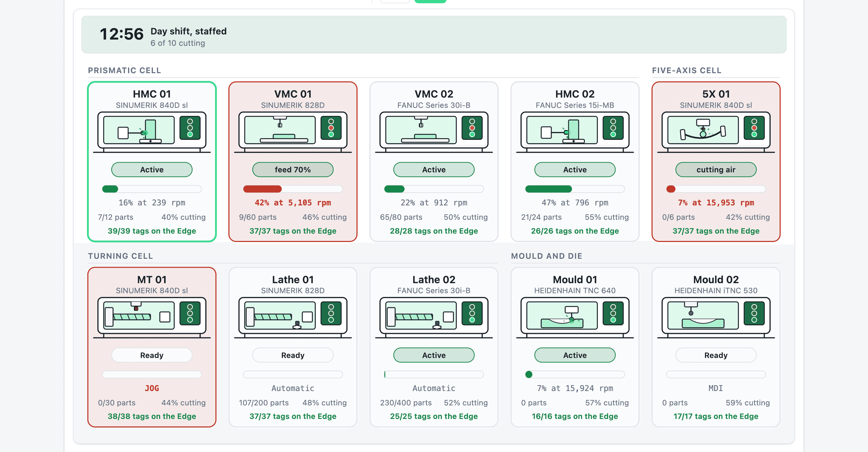This screenshot has height=452, width=868.
Task: Click the Active status pill on HMC 01
Action: pyautogui.click(x=152, y=170)
